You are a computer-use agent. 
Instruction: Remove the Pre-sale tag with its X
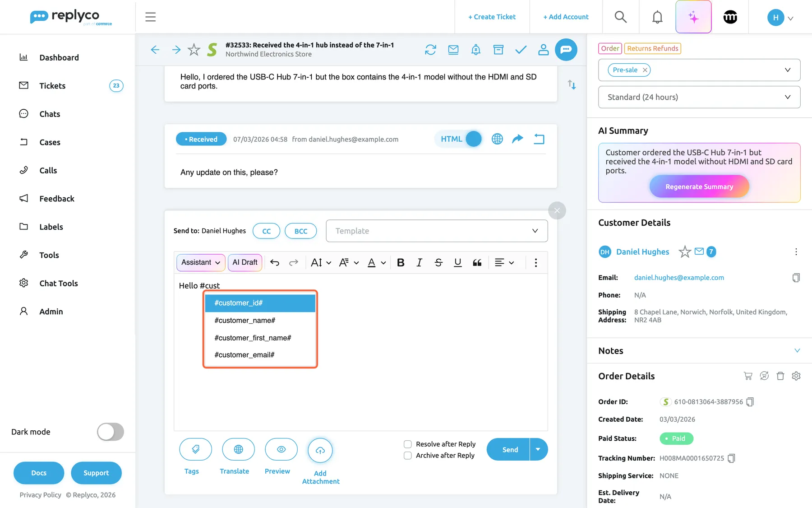tap(645, 70)
